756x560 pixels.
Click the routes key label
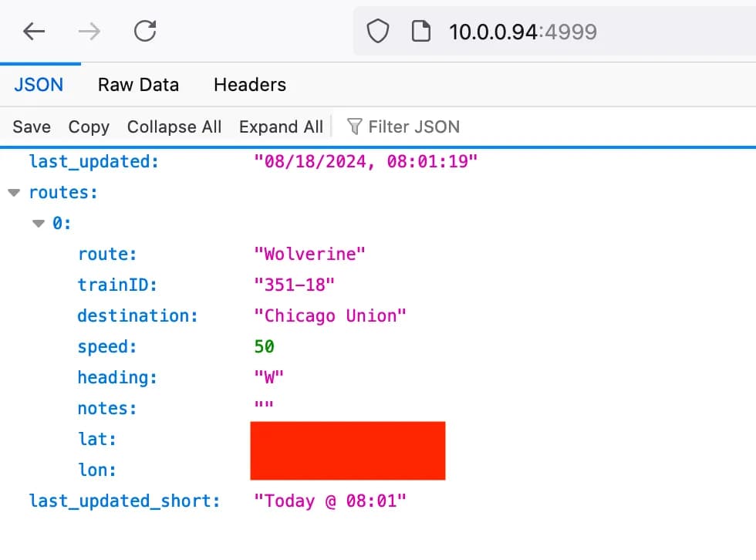(x=63, y=193)
